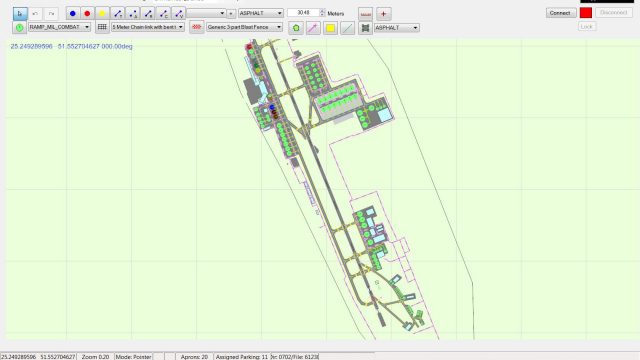Click the red plus start location tool
Viewport: 640px width, 360px height.
pos(383,14)
